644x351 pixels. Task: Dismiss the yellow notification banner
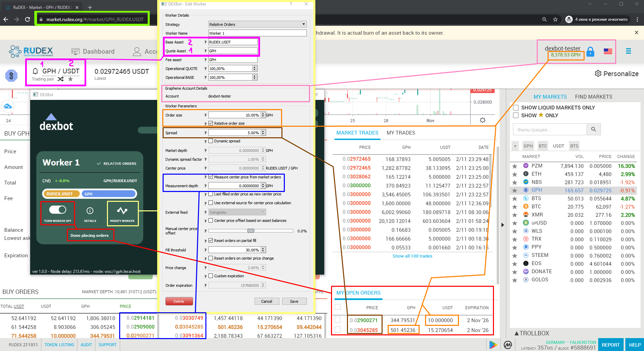click(636, 33)
